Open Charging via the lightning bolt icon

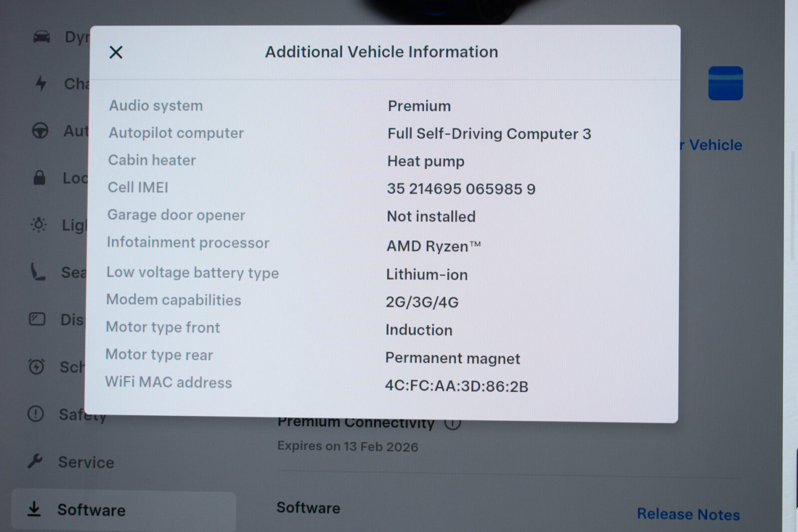41,83
